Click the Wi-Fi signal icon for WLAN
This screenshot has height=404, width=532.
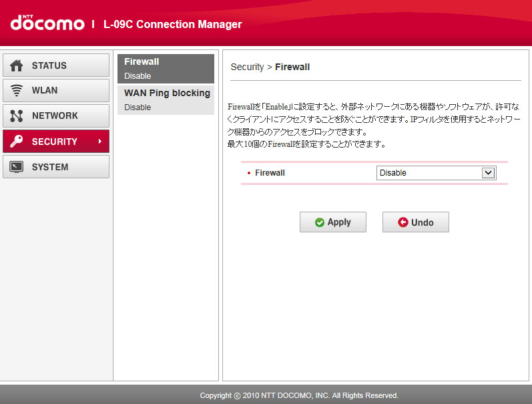(x=17, y=91)
